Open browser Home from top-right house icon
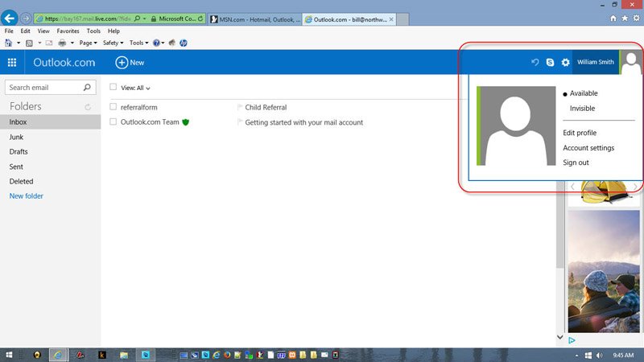This screenshot has height=362, width=644. click(x=613, y=18)
